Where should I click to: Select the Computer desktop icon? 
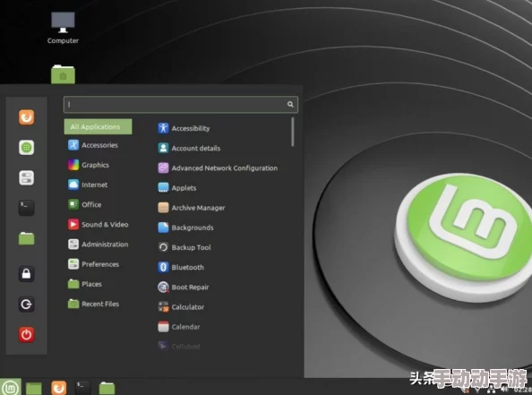pos(63,28)
